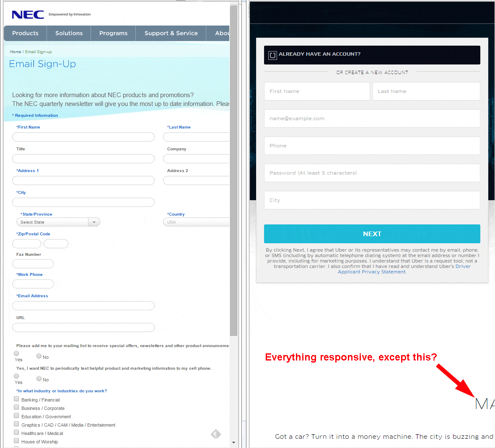Focus the Fax Number field

point(33,264)
